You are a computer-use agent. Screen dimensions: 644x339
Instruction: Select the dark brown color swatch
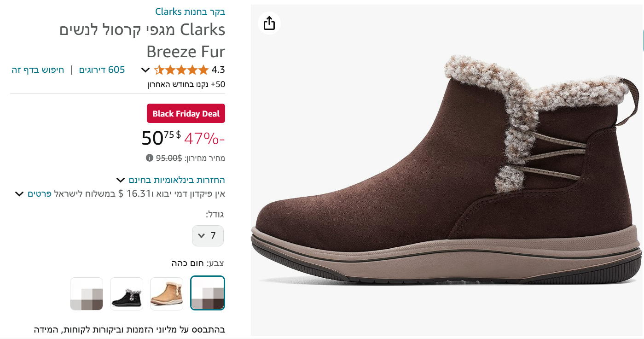tap(208, 293)
